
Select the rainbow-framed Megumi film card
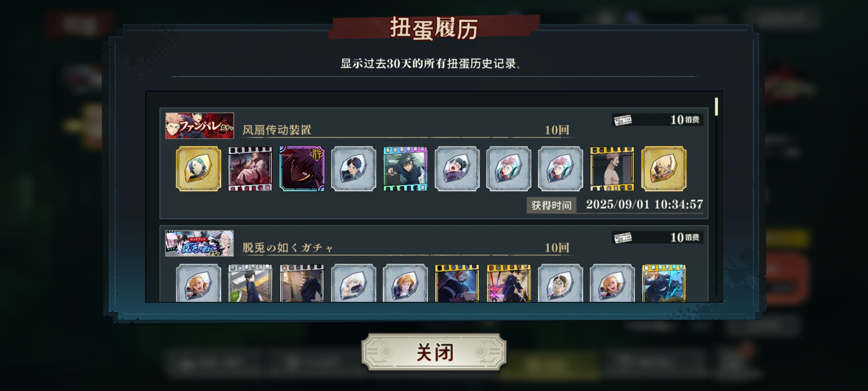pos(405,169)
